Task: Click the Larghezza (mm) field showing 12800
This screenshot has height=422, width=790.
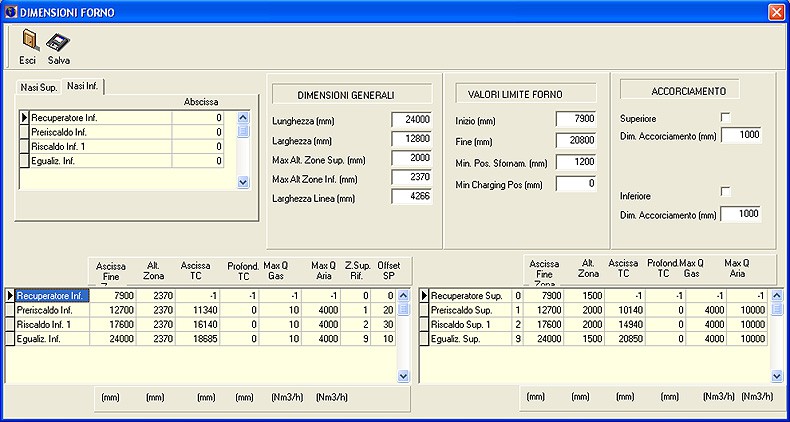Action: tap(412, 139)
